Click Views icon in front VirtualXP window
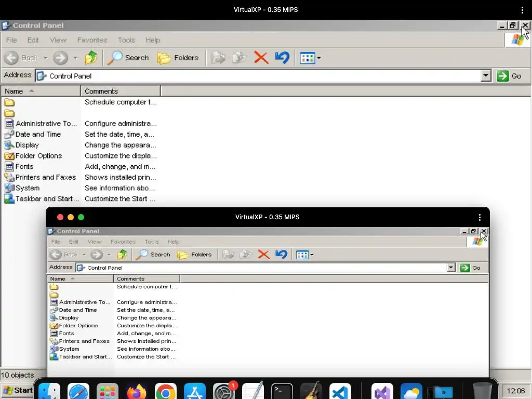532x399 pixels. click(302, 255)
